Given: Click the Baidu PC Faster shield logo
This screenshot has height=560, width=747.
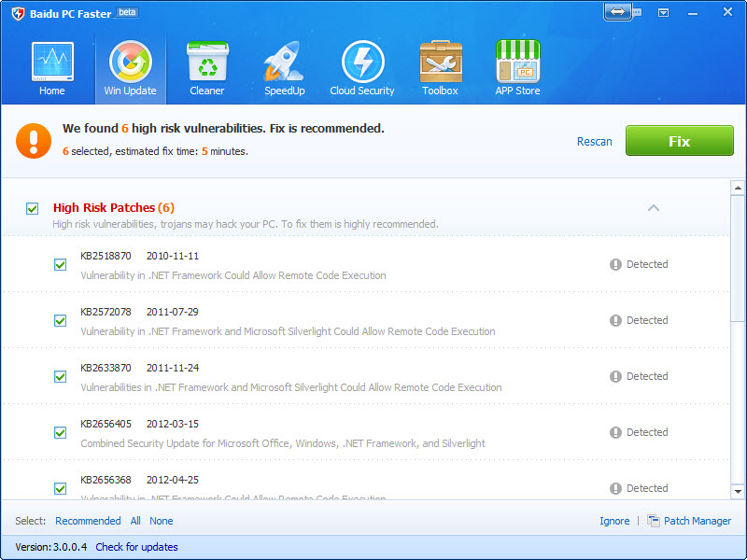Looking at the screenshot, I should (x=18, y=14).
